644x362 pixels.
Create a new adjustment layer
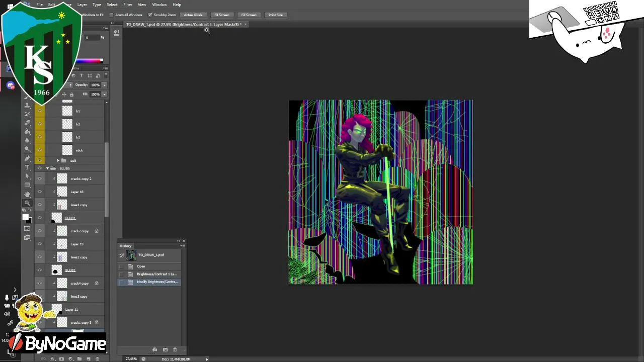[70, 359]
